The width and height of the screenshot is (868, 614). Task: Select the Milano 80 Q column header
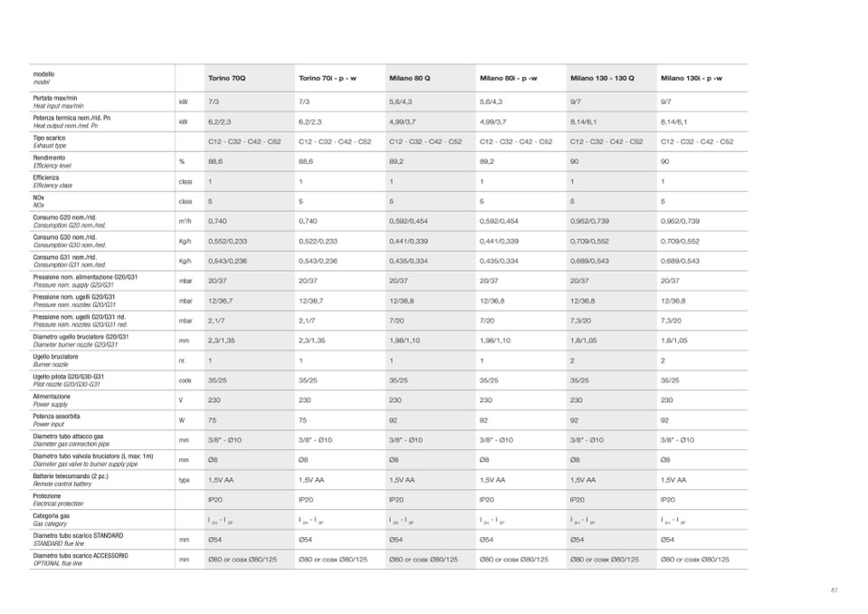click(x=409, y=79)
